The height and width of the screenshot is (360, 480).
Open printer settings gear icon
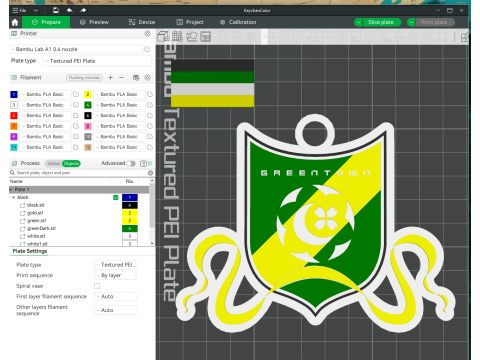click(x=147, y=33)
